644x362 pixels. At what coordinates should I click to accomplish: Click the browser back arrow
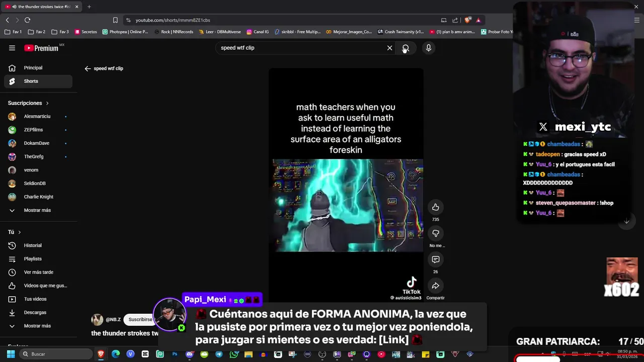[x=7, y=20]
